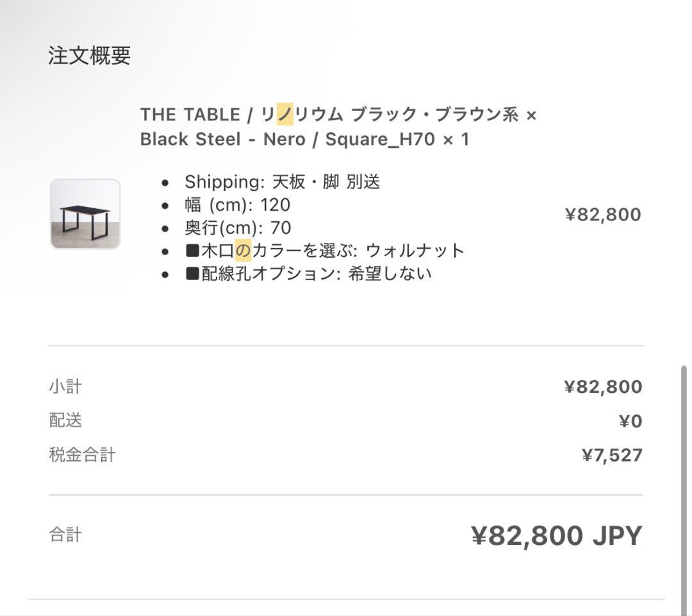Click the 奥行(cm): 70 specification

237,227
